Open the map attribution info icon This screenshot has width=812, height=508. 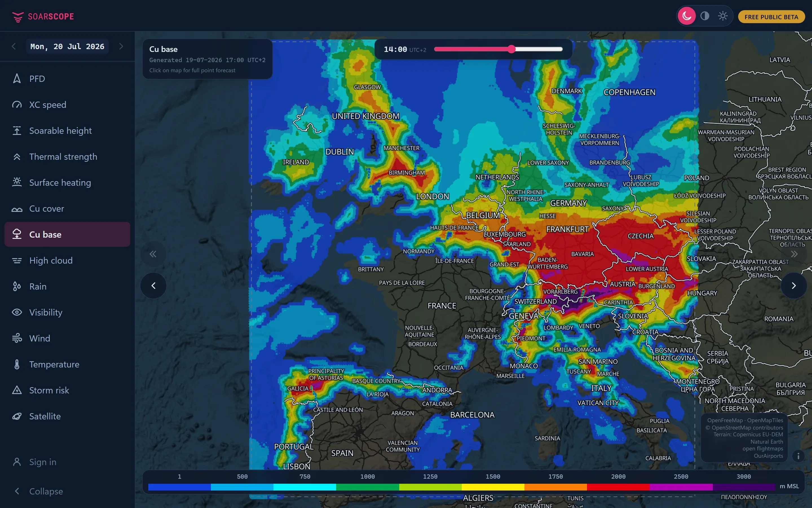(x=798, y=456)
